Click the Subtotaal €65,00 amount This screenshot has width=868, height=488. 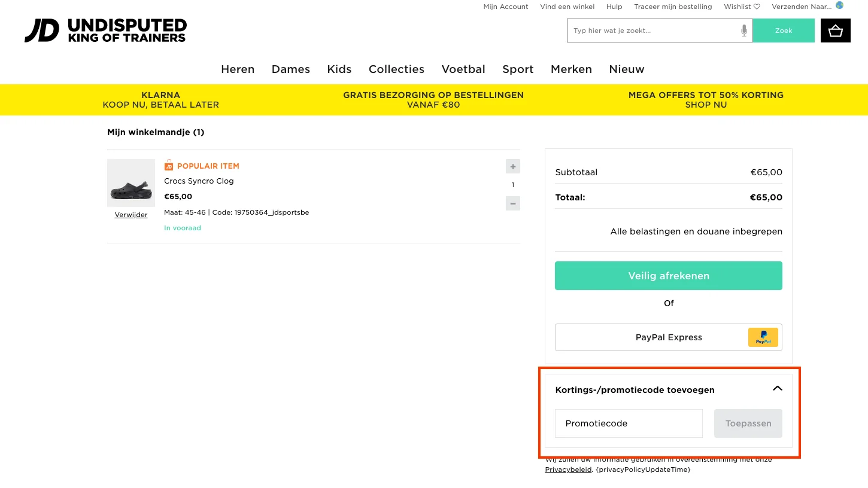pos(766,172)
